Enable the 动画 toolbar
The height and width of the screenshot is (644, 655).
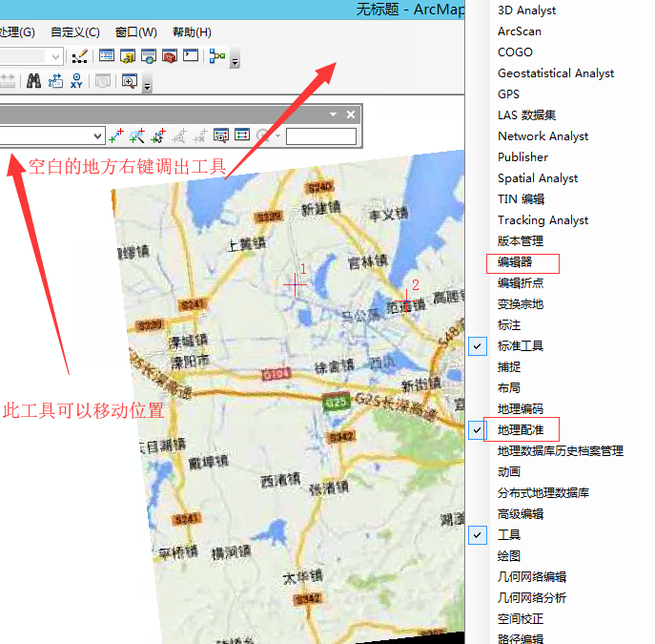509,472
